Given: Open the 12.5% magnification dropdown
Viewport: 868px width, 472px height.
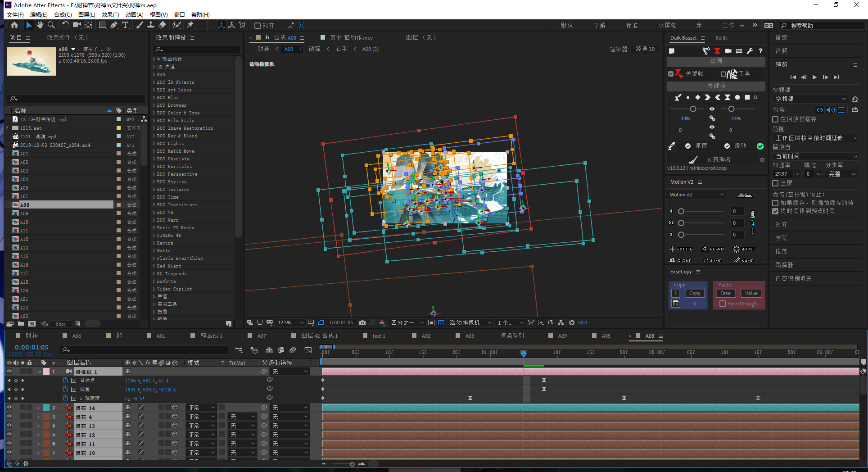Looking at the screenshot, I should tap(290, 322).
